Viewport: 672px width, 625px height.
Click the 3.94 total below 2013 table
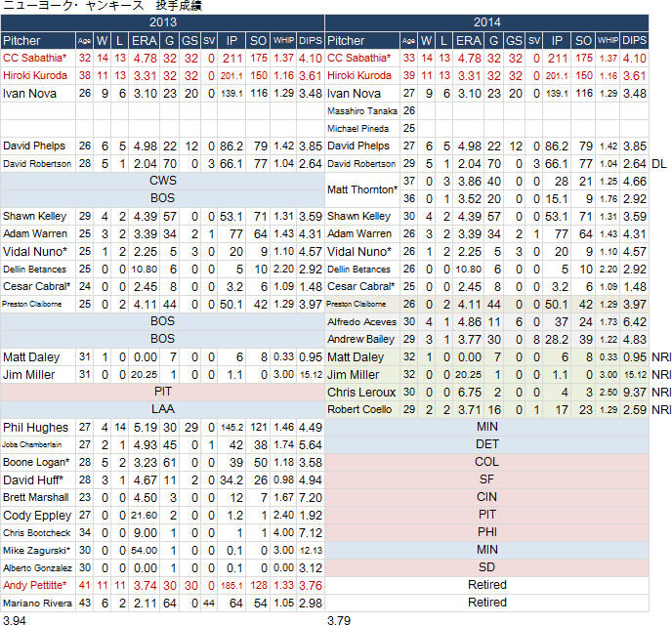[14, 620]
